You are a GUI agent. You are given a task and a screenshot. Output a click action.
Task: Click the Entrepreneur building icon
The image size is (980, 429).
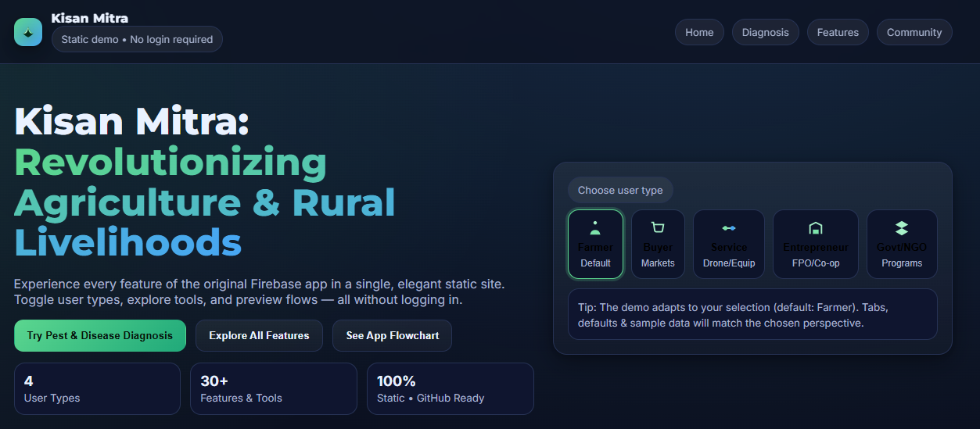point(815,228)
